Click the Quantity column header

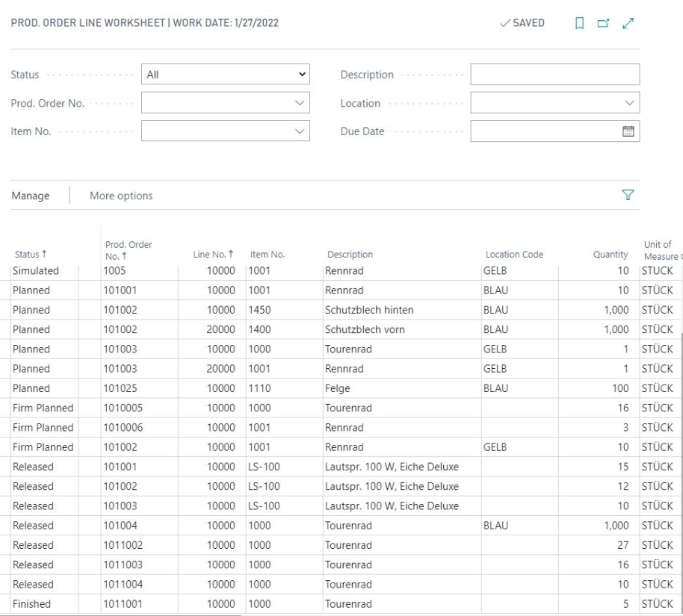(611, 254)
